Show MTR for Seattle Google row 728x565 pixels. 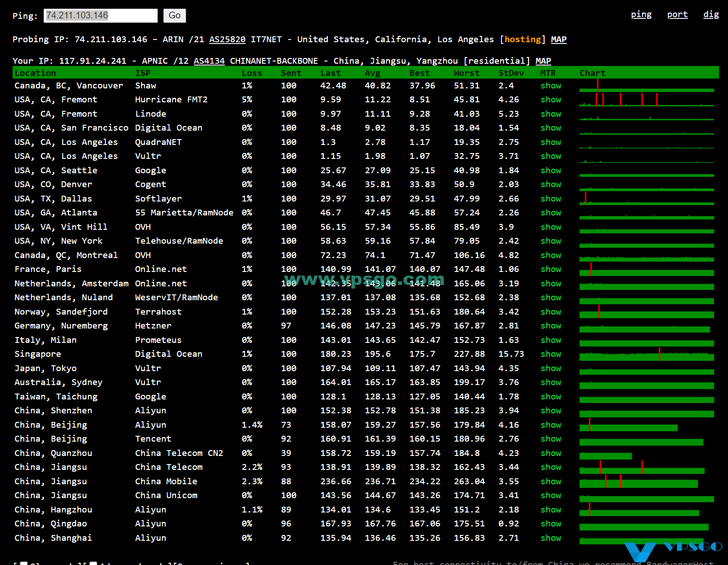point(551,171)
